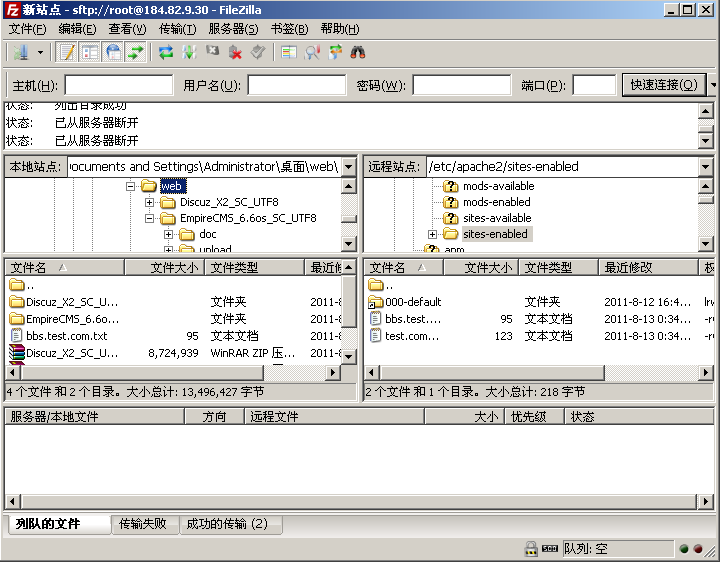720x562 pixels.
Task: Open the 传输(T) menu
Action: [x=177, y=29]
